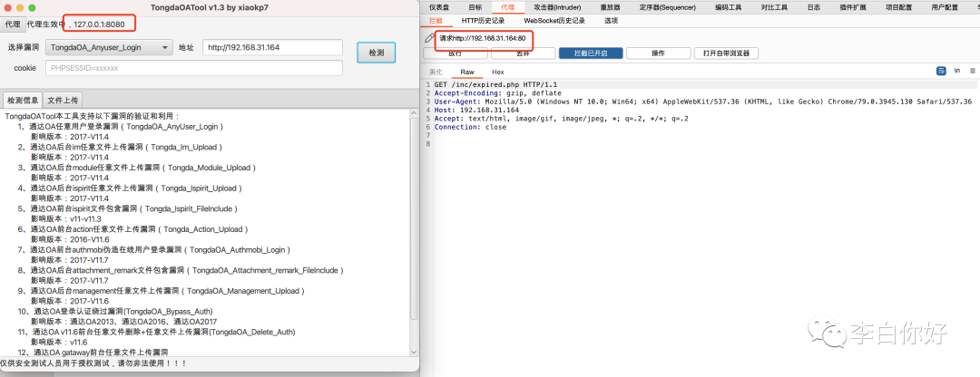Open the 文件上传 file upload tab
Screen dimensions: 980x377
point(63,100)
